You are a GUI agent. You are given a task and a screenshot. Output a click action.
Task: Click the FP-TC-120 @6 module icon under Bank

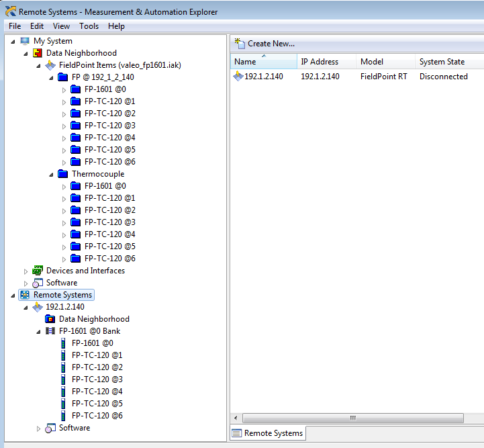(x=63, y=416)
